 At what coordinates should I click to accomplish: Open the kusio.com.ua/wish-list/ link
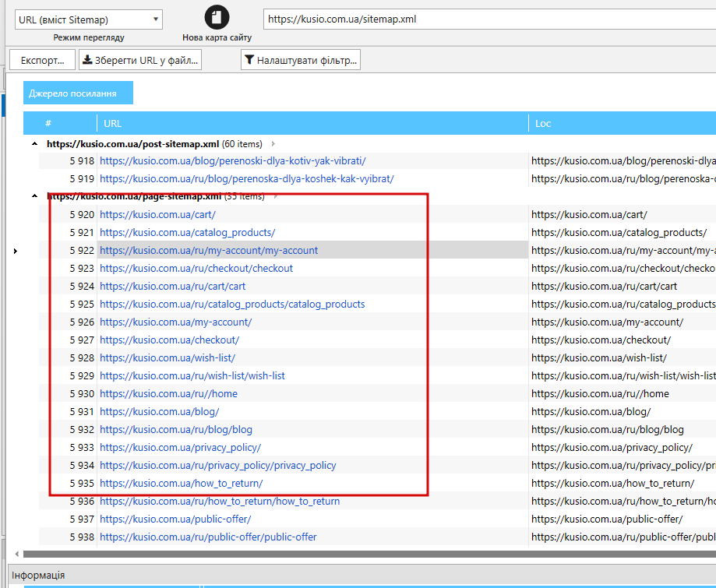[168, 358]
